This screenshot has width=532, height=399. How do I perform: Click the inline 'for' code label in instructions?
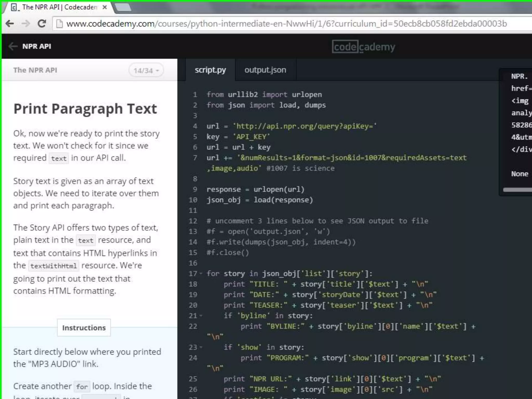click(x=82, y=387)
